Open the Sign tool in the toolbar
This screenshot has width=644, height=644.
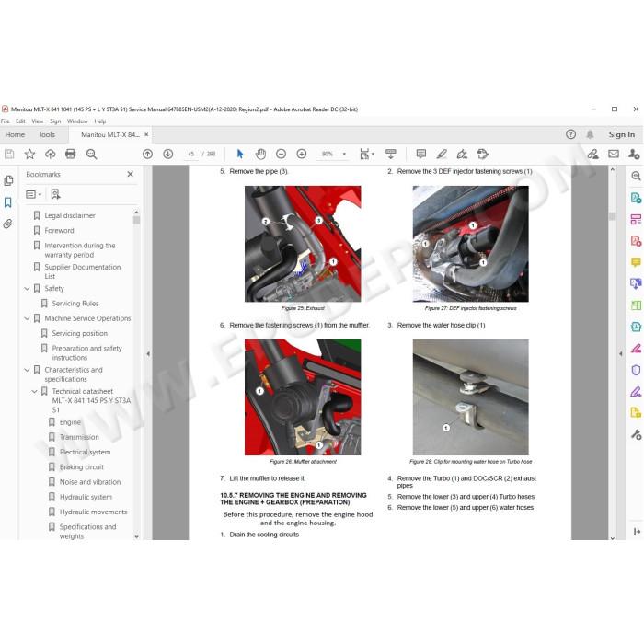[462, 154]
